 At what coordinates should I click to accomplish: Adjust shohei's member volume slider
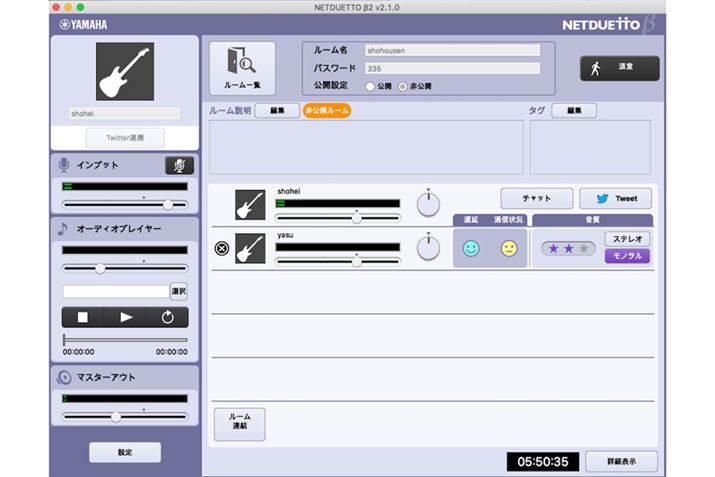pyautogui.click(x=338, y=218)
